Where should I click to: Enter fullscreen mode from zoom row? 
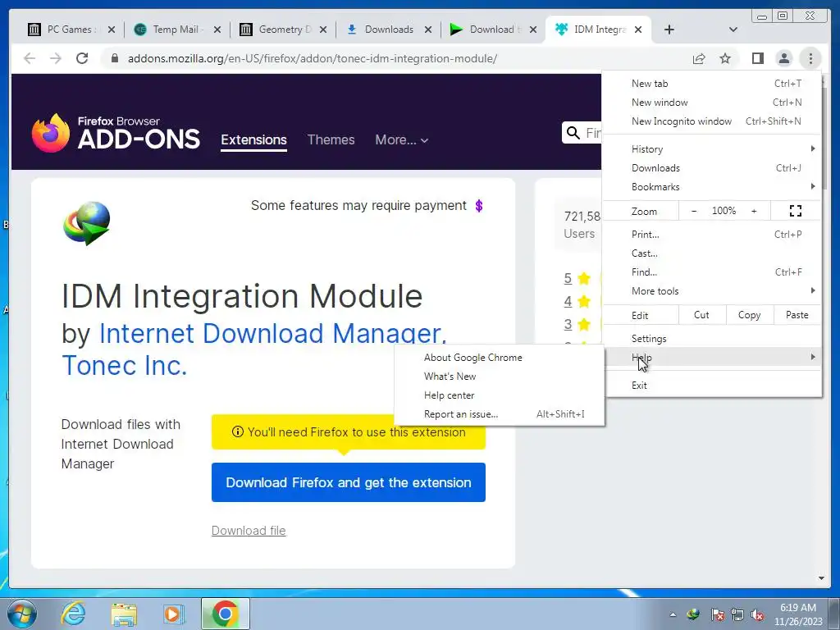(796, 211)
